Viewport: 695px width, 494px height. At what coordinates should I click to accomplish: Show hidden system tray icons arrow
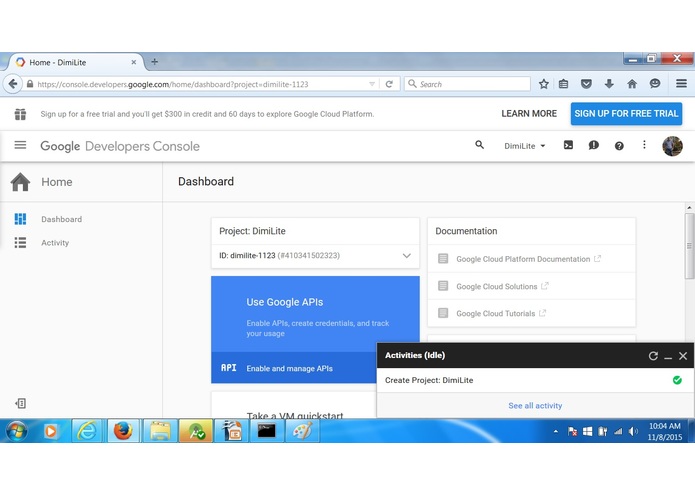[555, 431]
